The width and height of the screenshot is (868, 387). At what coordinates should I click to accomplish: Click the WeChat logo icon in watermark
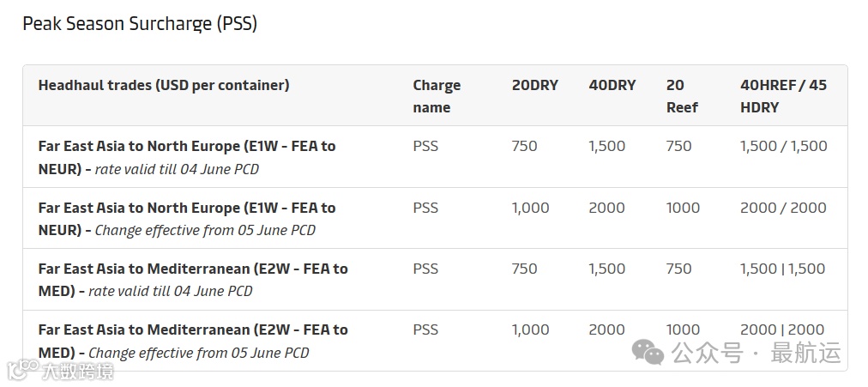tap(648, 352)
